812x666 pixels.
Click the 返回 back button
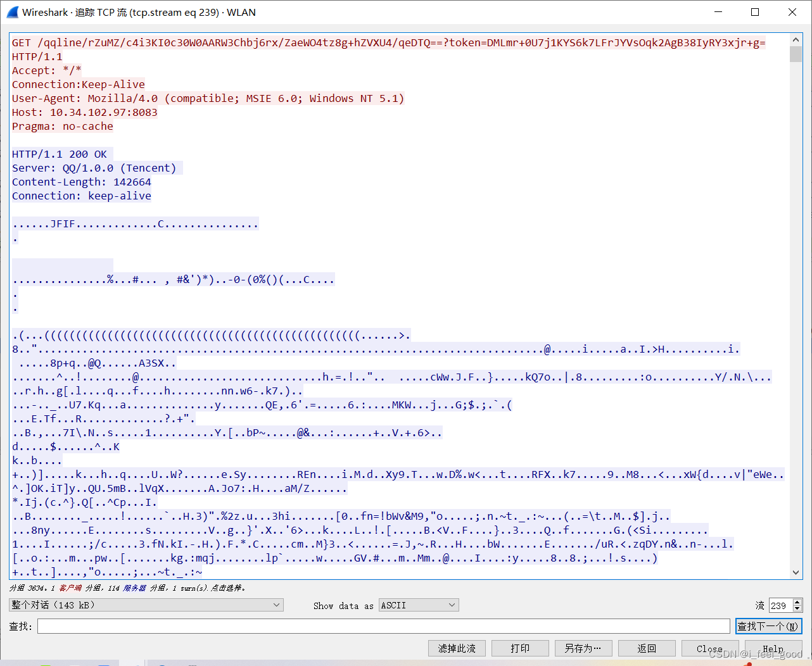647,648
